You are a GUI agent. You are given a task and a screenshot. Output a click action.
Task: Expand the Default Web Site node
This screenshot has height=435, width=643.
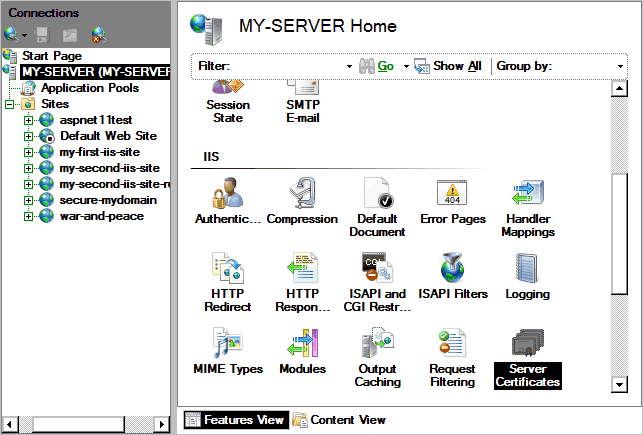point(28,136)
